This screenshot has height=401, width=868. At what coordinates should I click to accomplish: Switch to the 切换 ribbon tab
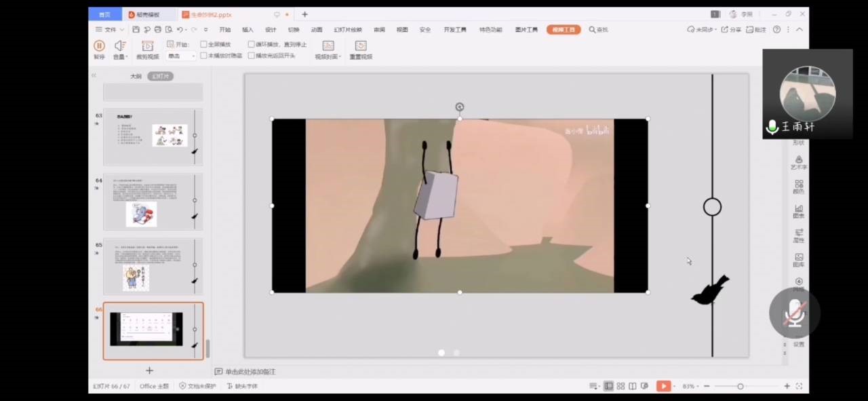coord(294,30)
